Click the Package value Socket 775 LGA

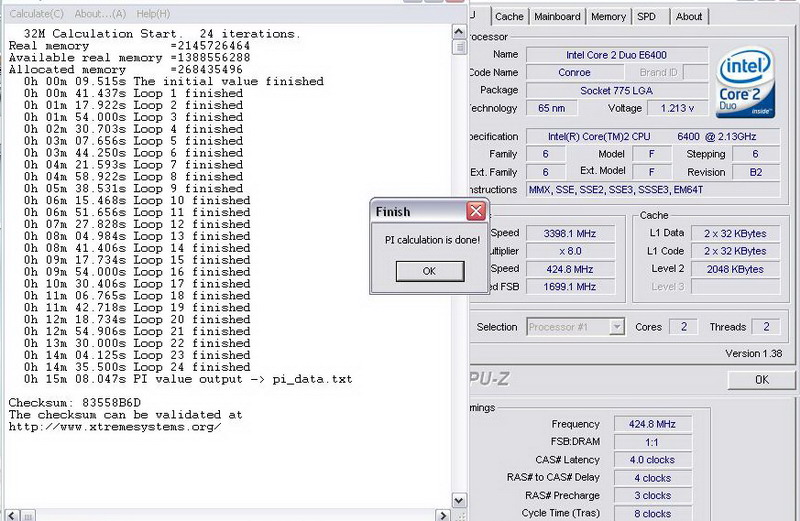click(617, 90)
